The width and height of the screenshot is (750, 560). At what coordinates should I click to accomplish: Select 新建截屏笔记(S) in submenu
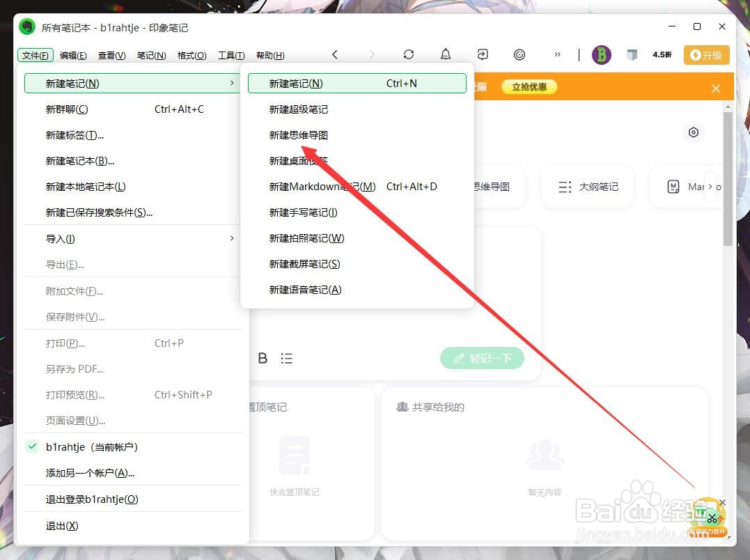(x=357, y=264)
